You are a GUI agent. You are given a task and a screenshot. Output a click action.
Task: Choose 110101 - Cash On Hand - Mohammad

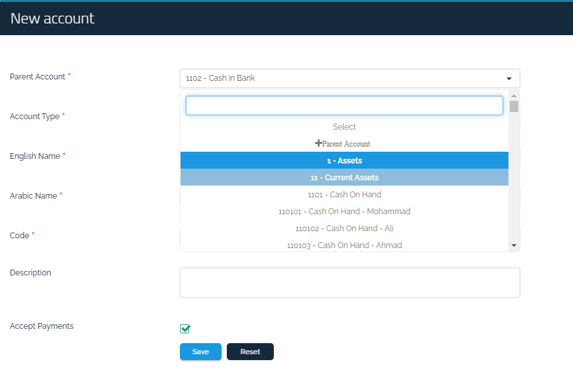click(344, 212)
